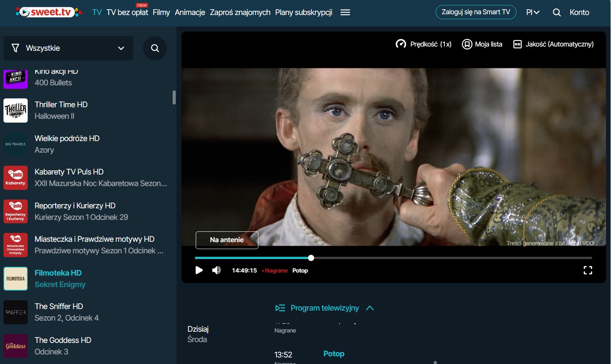This screenshot has height=364, width=611.
Task: Go to Animacje
Action: 190,12
